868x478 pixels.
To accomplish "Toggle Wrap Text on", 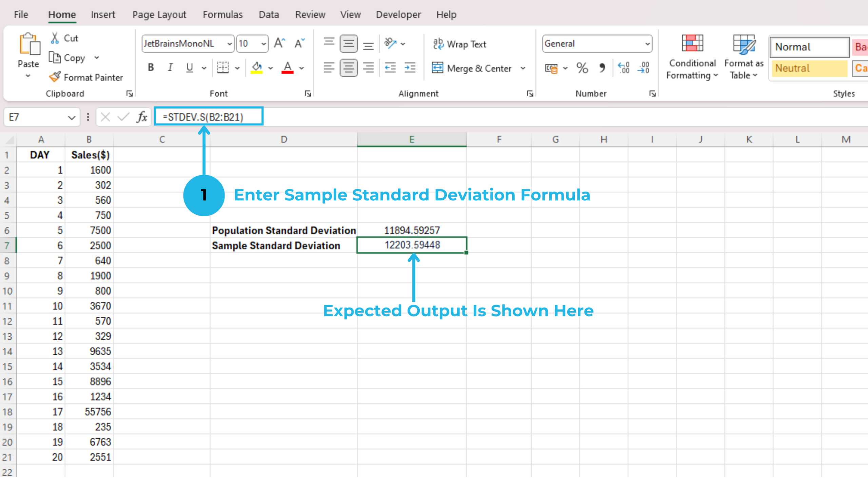I will click(x=460, y=44).
